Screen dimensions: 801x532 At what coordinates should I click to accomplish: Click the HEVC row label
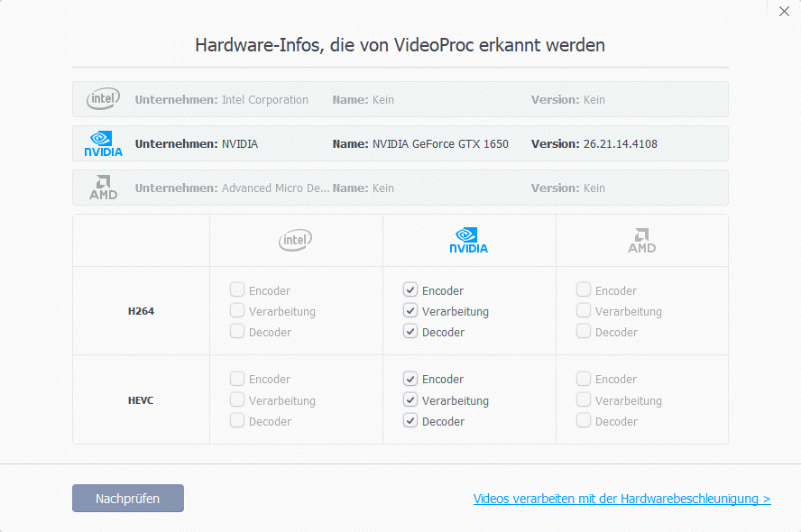click(141, 400)
